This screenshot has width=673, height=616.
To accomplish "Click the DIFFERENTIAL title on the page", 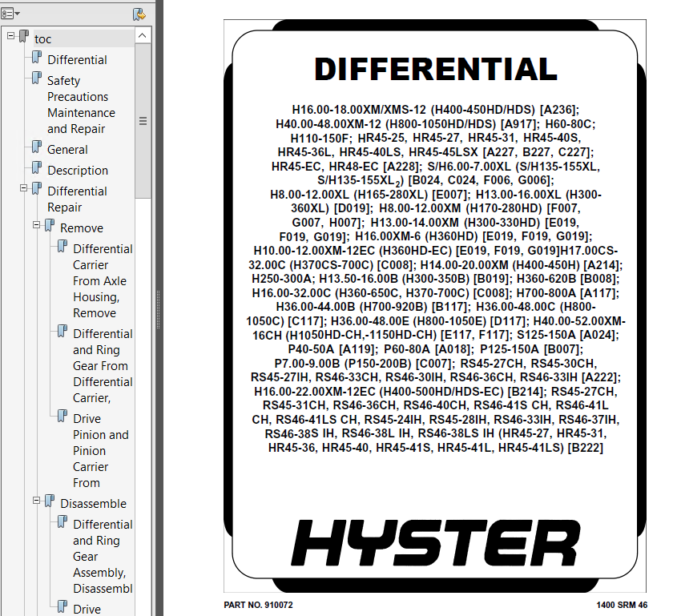I will [436, 69].
